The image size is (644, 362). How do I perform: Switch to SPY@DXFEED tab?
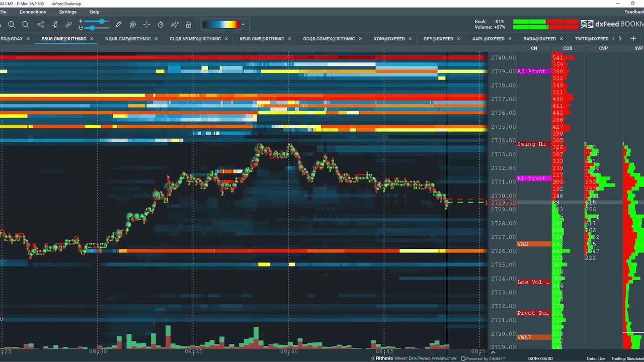pos(438,39)
